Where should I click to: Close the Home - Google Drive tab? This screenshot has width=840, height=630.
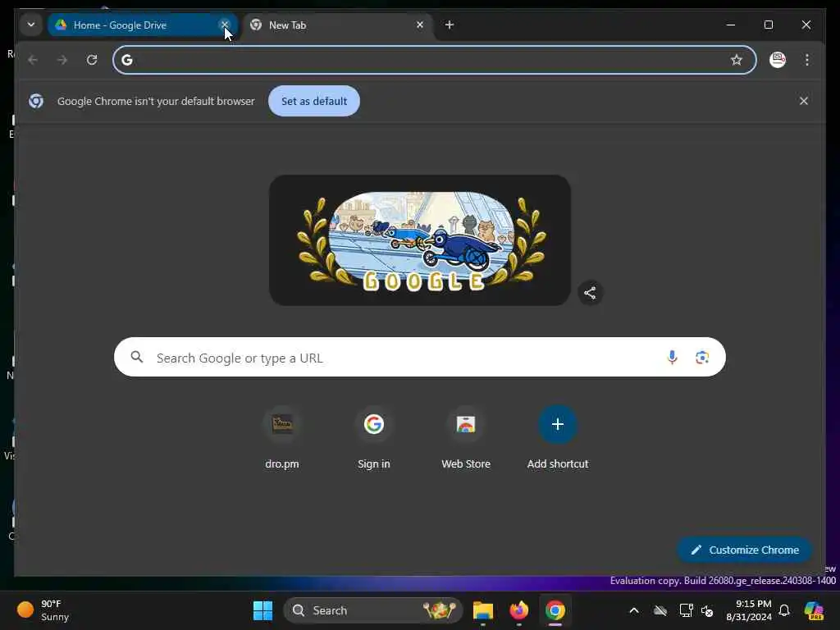[x=225, y=25]
